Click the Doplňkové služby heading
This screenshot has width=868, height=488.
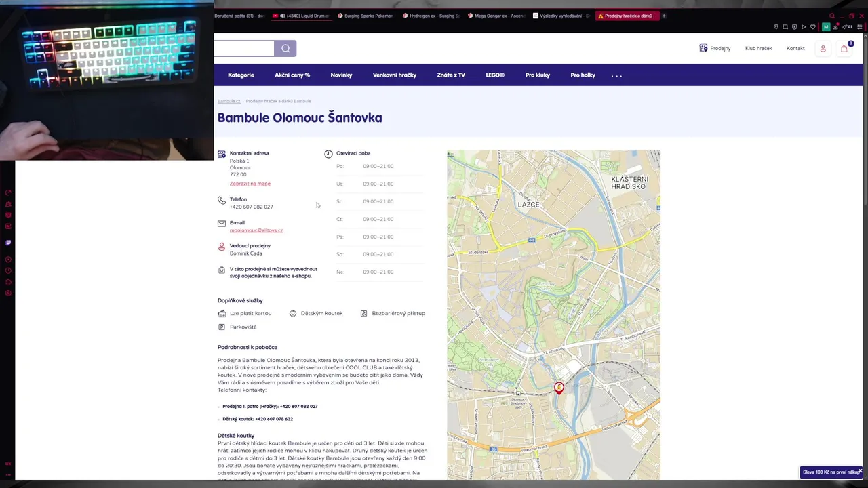[x=240, y=300]
